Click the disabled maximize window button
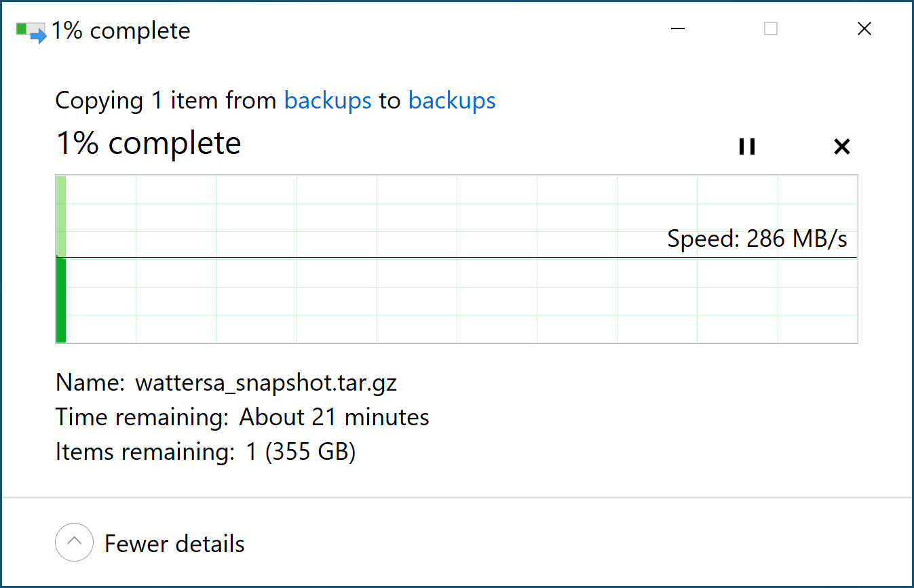Viewport: 914px width, 588px height. [770, 29]
